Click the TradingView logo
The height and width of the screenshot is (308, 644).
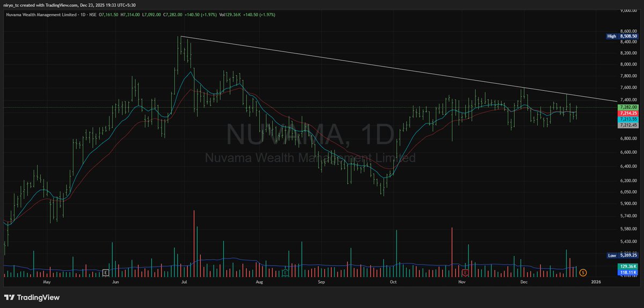(x=32, y=297)
